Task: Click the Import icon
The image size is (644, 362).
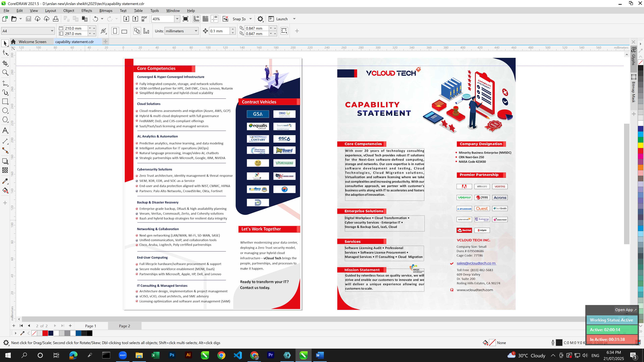Action: click(126, 19)
